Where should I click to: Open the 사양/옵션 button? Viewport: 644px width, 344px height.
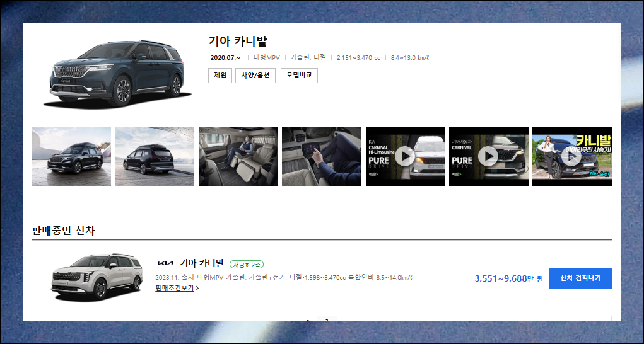pyautogui.click(x=255, y=76)
